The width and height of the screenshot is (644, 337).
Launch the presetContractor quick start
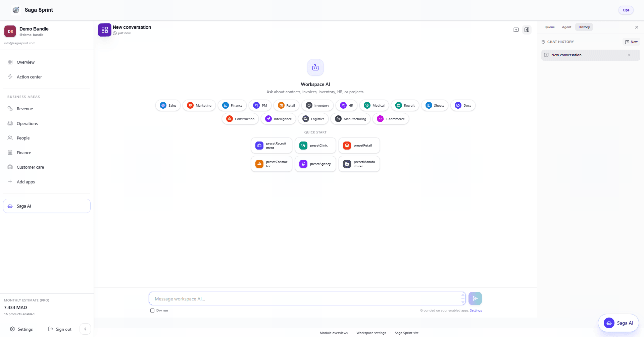(272, 164)
